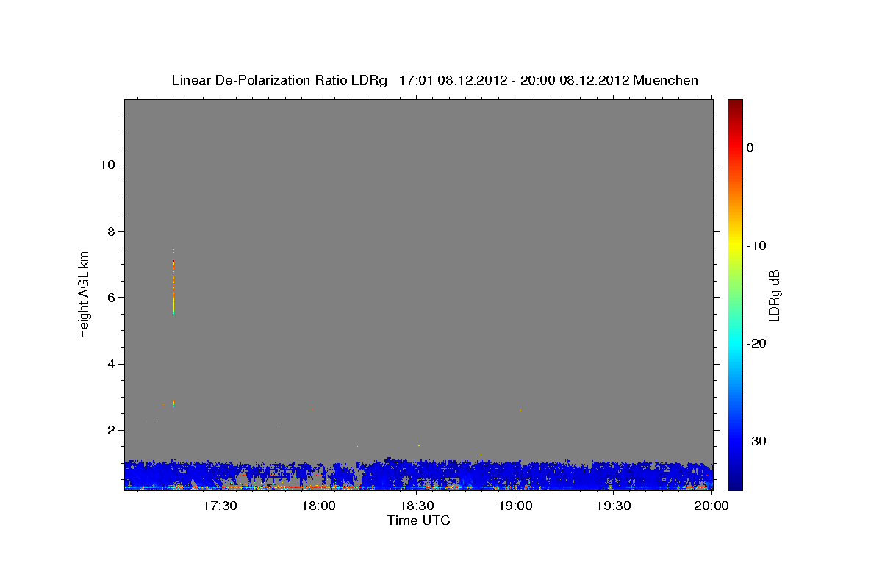Click the colorbar value -20
Image resolution: width=882 pixels, height=588 pixels.
[x=756, y=343]
